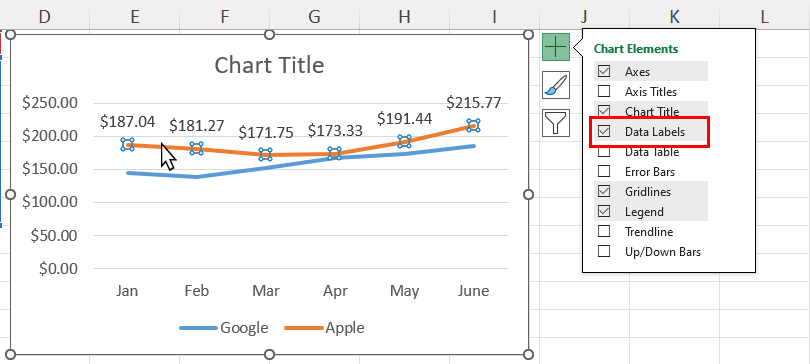Select the $215.77 data label
Viewport: 810px width, 364px height.
(474, 103)
